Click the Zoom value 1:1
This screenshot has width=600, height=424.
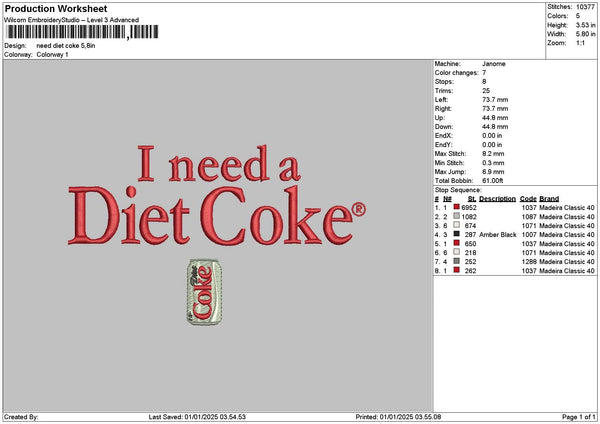(x=580, y=43)
